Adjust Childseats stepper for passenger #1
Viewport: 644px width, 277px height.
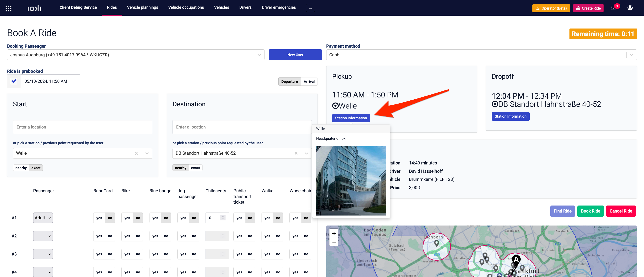(223, 218)
